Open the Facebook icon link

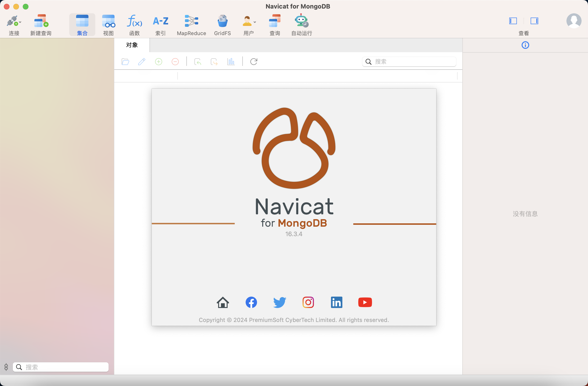(x=251, y=303)
